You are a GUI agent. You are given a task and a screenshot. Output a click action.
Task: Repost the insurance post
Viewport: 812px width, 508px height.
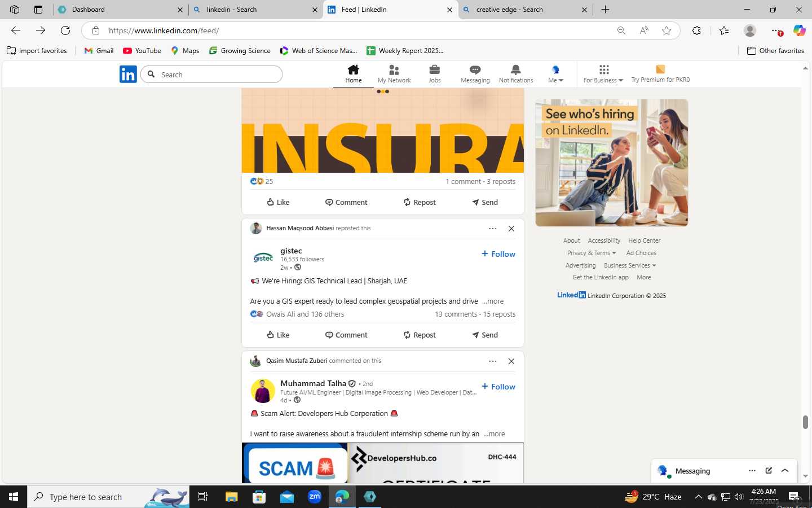(x=420, y=202)
